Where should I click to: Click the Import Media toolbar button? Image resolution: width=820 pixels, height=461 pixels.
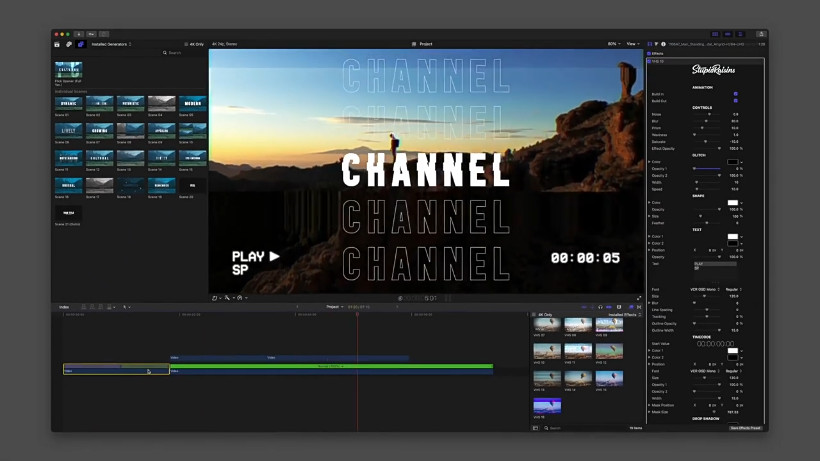[79, 34]
